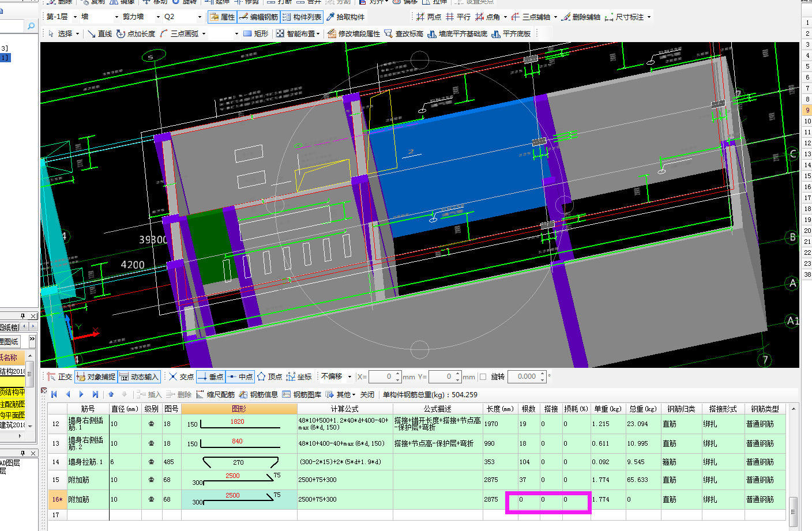Expand the 其他 dropdown in rebar toolbar
This screenshot has width=812, height=531.
click(352, 394)
